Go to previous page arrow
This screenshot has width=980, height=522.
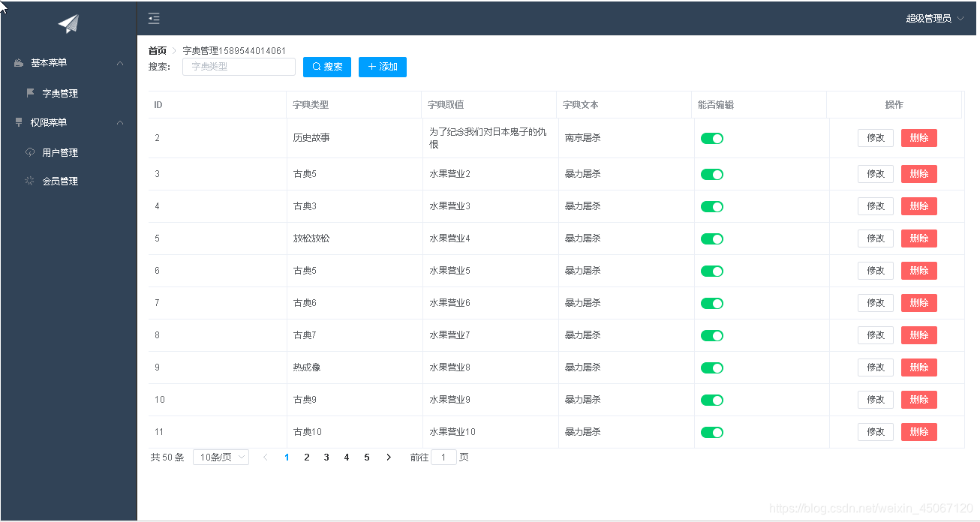tap(266, 457)
